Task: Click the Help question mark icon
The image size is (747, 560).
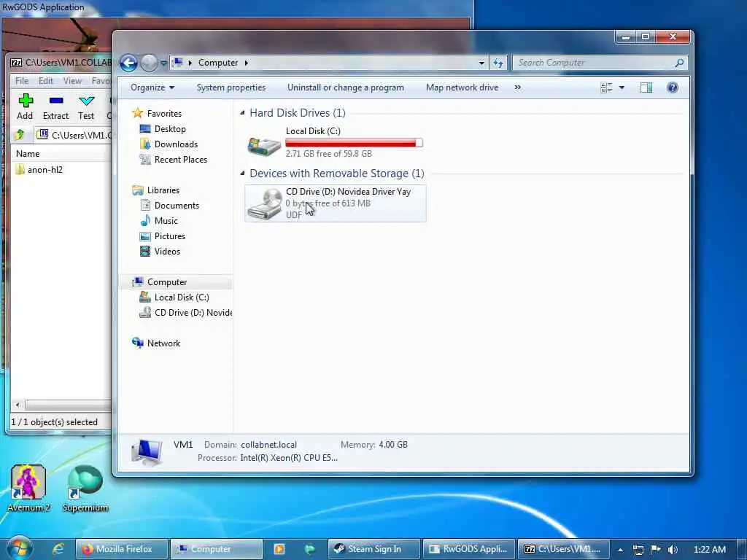Action: click(x=672, y=87)
